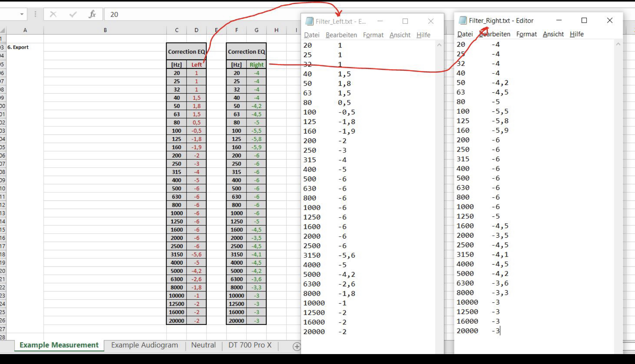Viewport: 635px width, 364px height.
Task: Select Excel column H header
Action: 276,30
